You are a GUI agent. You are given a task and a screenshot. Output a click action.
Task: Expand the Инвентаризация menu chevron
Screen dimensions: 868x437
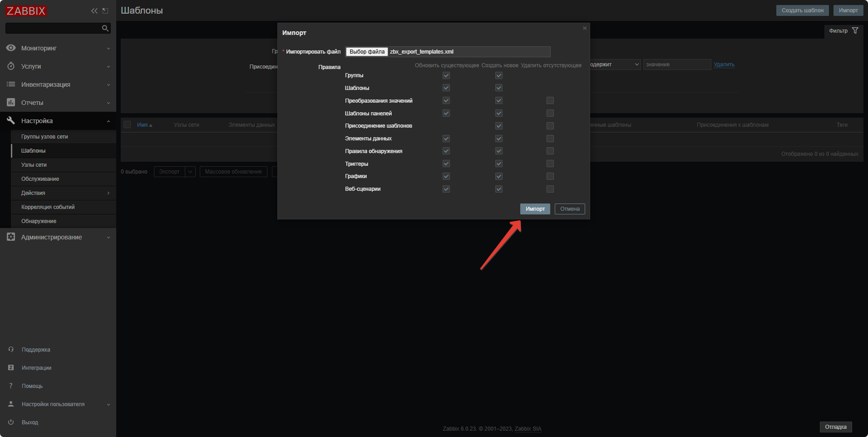point(108,85)
